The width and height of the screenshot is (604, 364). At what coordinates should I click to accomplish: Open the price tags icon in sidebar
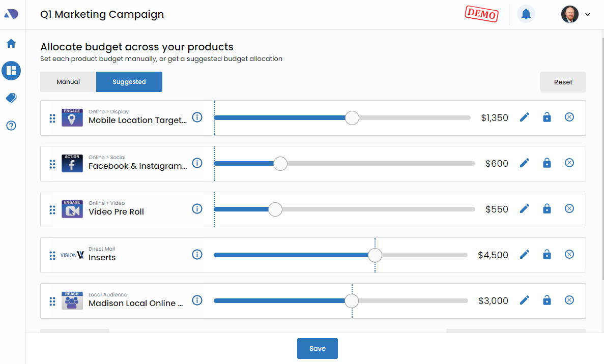coord(11,98)
